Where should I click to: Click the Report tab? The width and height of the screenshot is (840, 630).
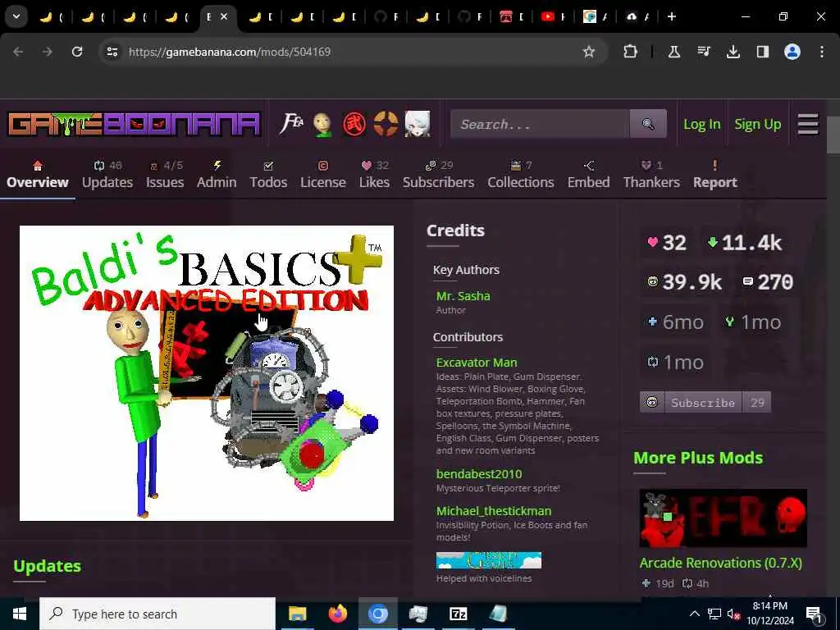tap(715, 175)
